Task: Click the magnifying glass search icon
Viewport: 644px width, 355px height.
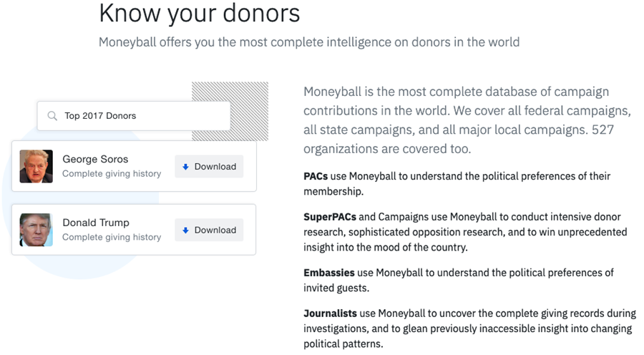Action: (x=52, y=116)
